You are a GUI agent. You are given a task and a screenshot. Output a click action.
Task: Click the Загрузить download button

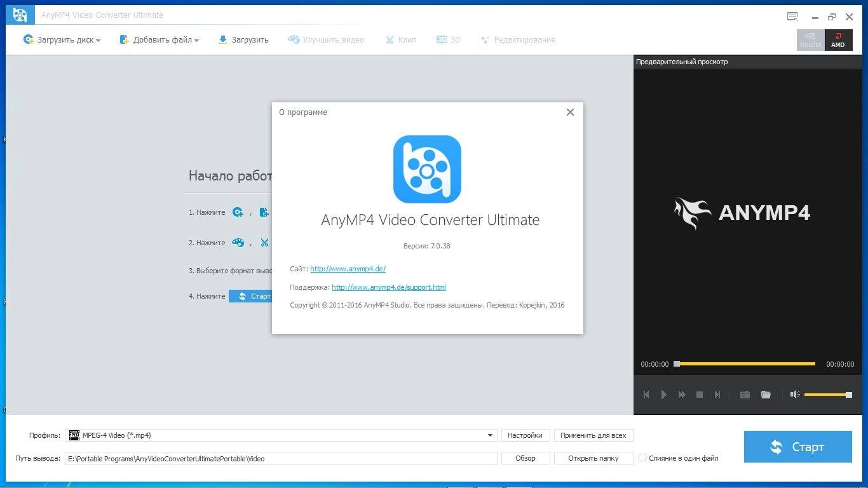(x=243, y=39)
